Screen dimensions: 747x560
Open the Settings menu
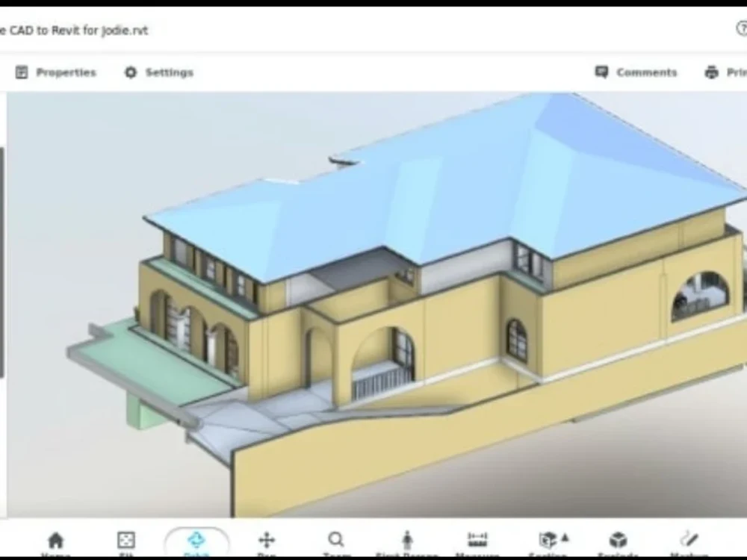(x=170, y=72)
